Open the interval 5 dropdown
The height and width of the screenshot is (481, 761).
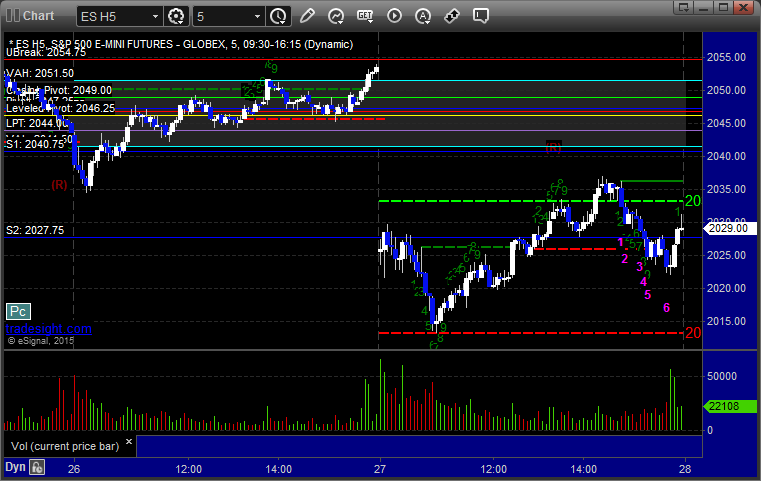click(x=229, y=17)
